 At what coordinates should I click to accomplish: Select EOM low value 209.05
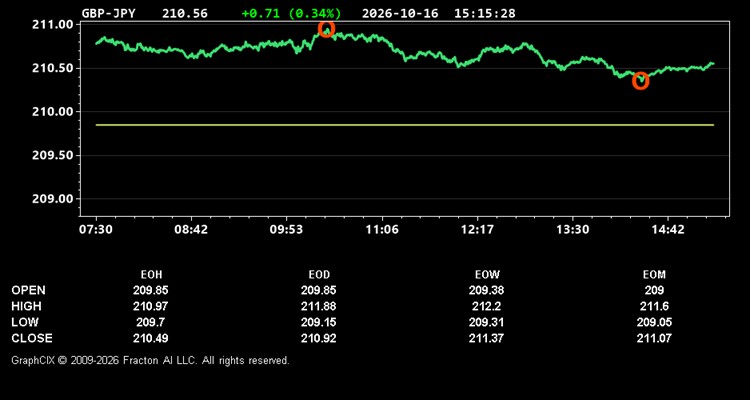(654, 322)
